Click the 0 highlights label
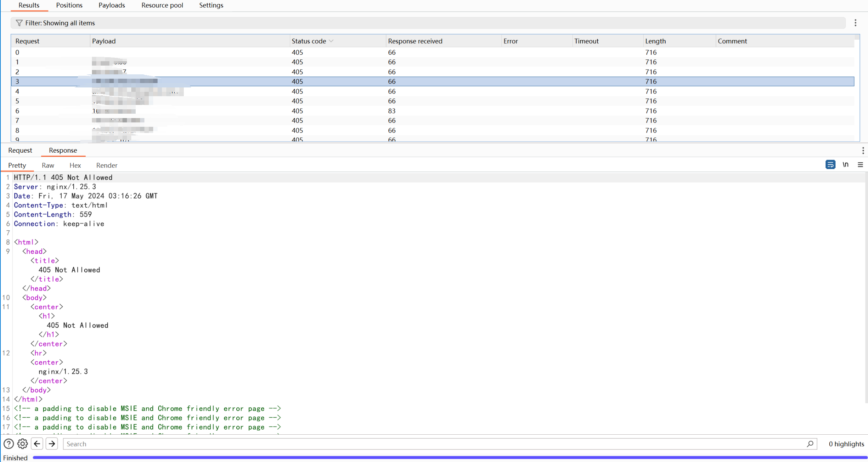This screenshot has width=868, height=462. [846, 444]
